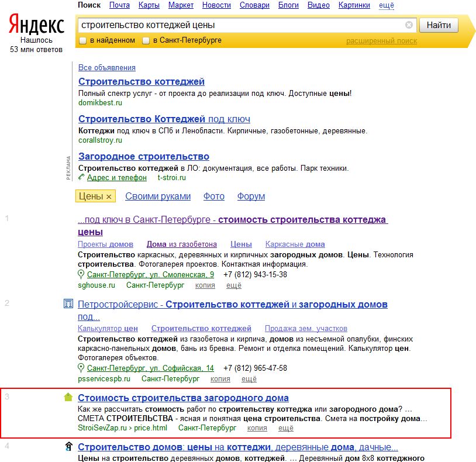Open the domikbest.ru green URL
The height and width of the screenshot is (462, 476).
tap(100, 102)
